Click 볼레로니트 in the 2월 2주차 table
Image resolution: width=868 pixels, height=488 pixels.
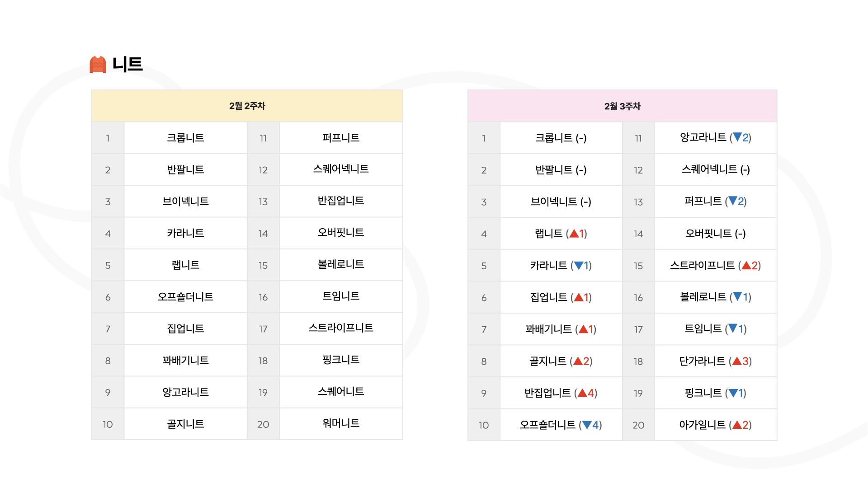click(341, 264)
